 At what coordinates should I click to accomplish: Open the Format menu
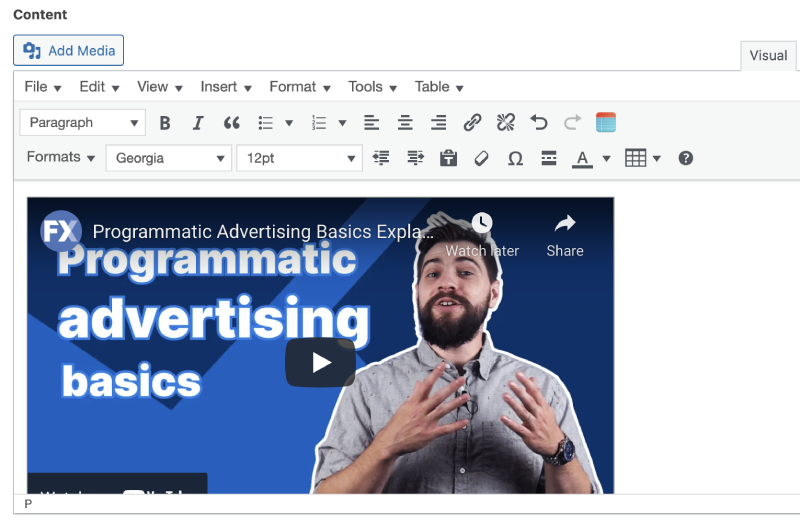300,87
